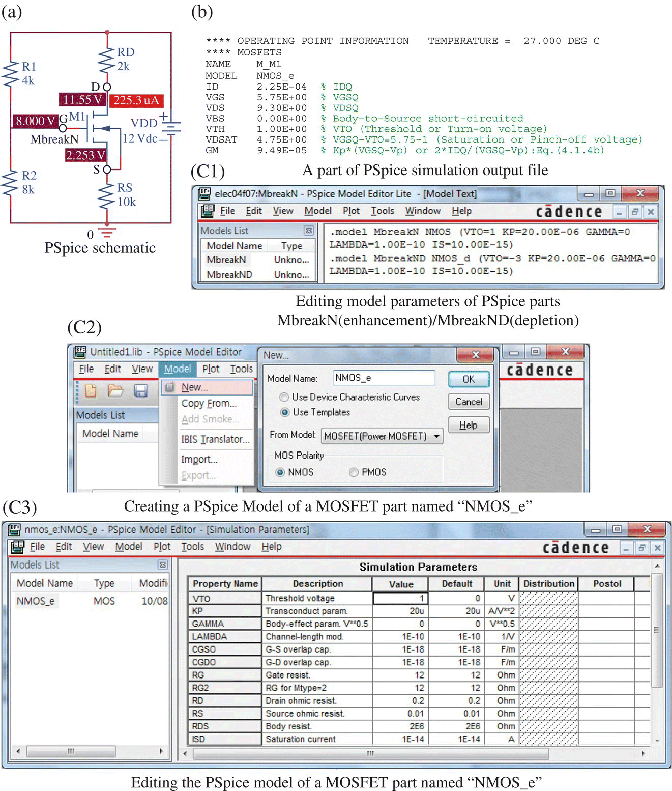Click GAMMA property name cell
The width and height of the screenshot is (672, 791).
[x=224, y=624]
